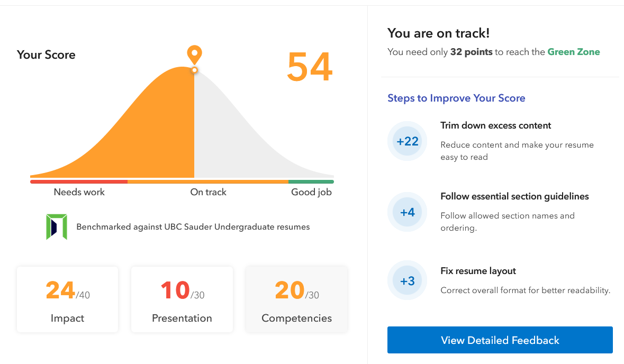Click the +4 points badge

pyautogui.click(x=407, y=212)
